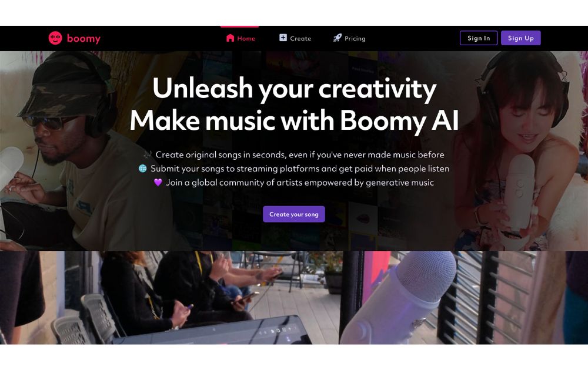
Task: Click the Pricing rocket icon
Action: tap(338, 38)
